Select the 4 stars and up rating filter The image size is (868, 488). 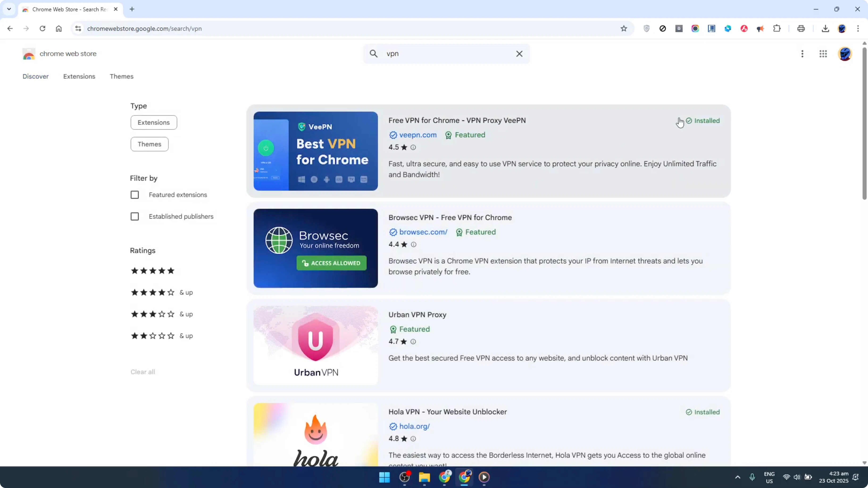(152, 292)
